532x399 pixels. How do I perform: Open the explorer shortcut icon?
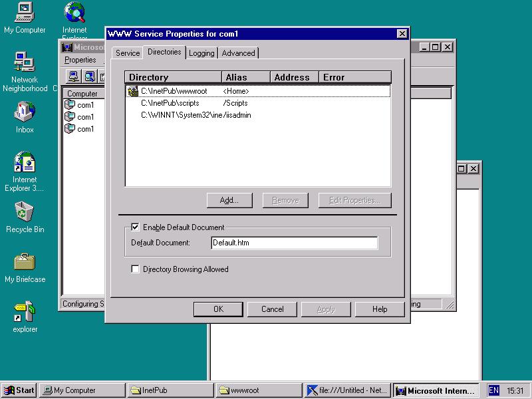tap(25, 312)
